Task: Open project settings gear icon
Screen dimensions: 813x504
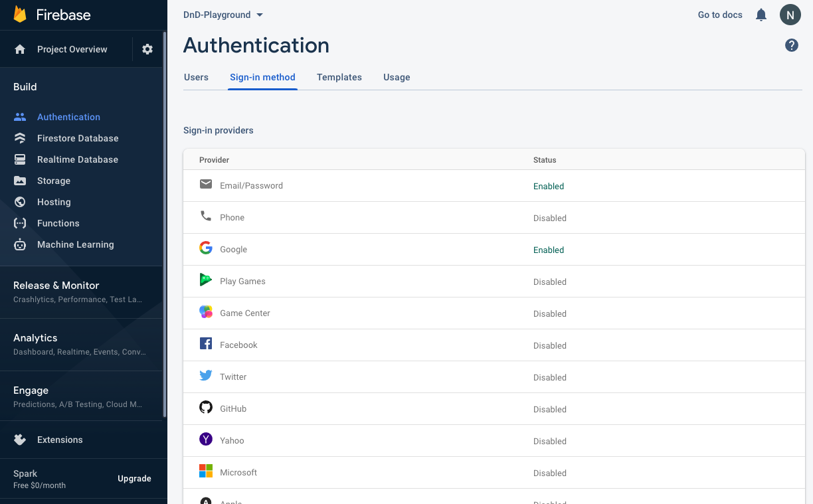Action: [147, 49]
